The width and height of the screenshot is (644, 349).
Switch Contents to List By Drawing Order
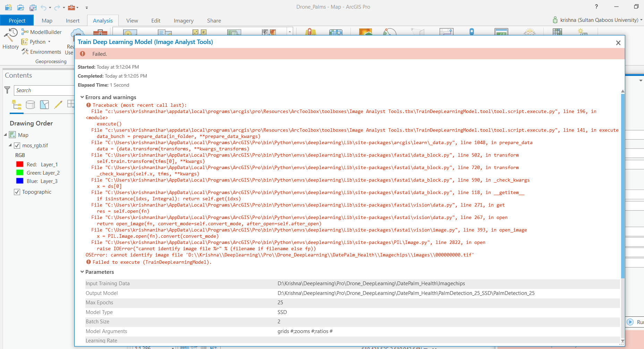[17, 105]
